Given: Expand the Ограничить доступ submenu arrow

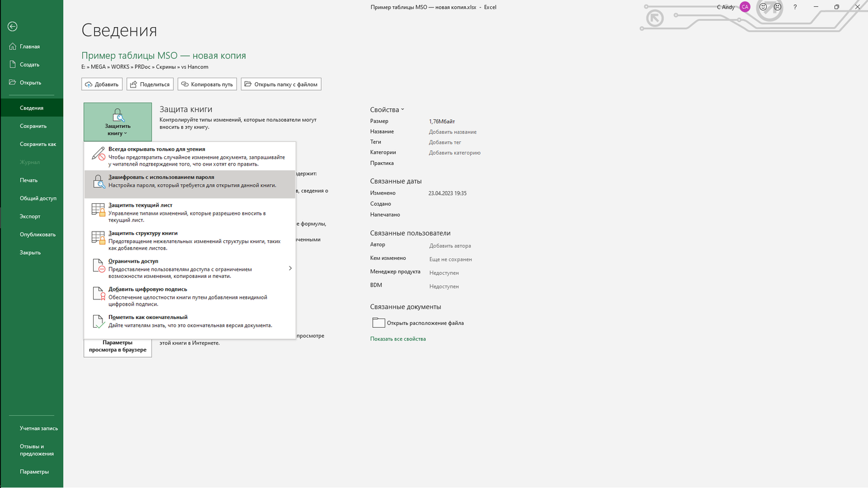Looking at the screenshot, I should pos(290,268).
